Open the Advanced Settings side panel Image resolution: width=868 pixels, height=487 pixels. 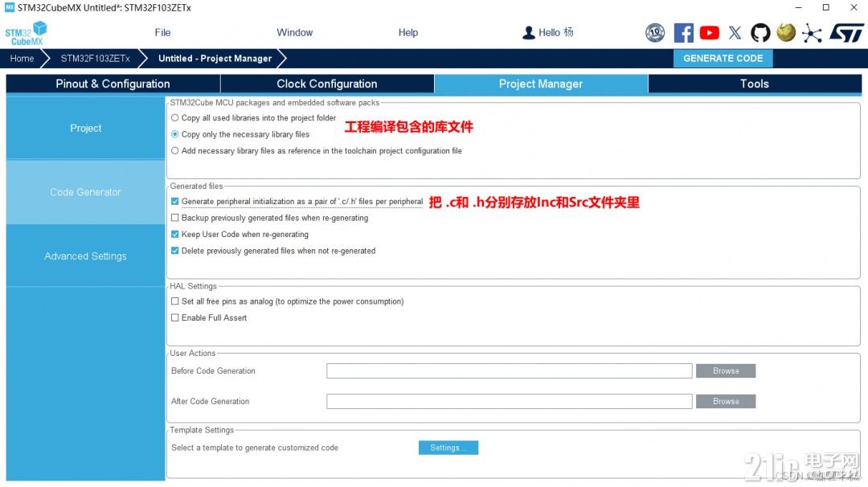86,256
